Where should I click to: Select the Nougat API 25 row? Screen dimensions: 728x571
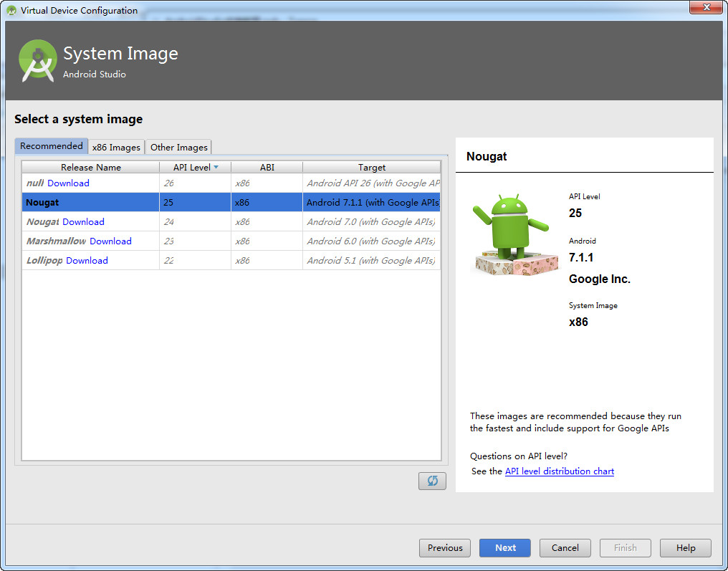[x=231, y=203]
